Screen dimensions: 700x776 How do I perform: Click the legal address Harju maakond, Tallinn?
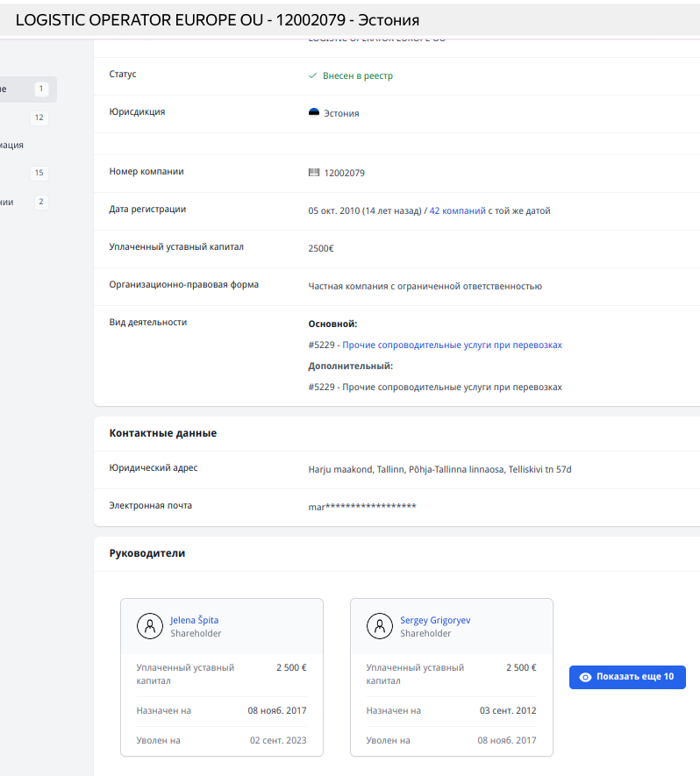[x=439, y=469]
